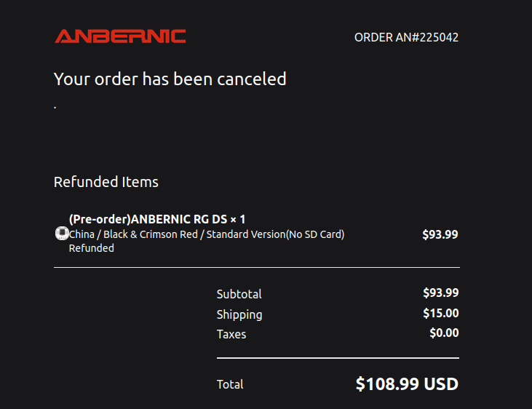Click the product thumbnail image
The image size is (532, 409).
pos(62,234)
